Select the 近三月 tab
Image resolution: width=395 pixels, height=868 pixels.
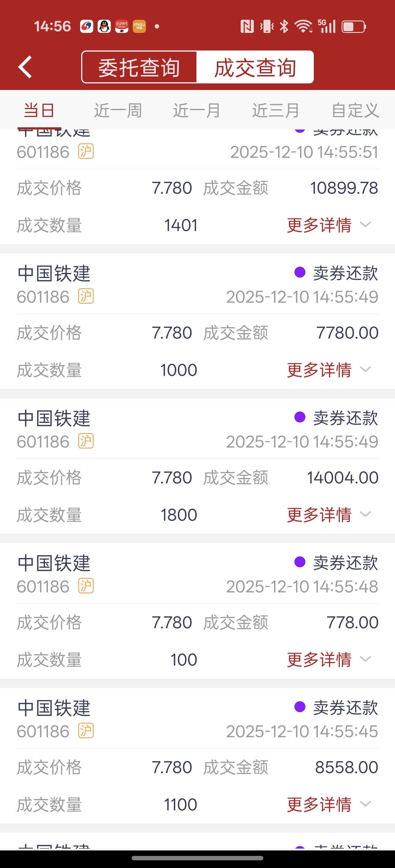click(276, 110)
